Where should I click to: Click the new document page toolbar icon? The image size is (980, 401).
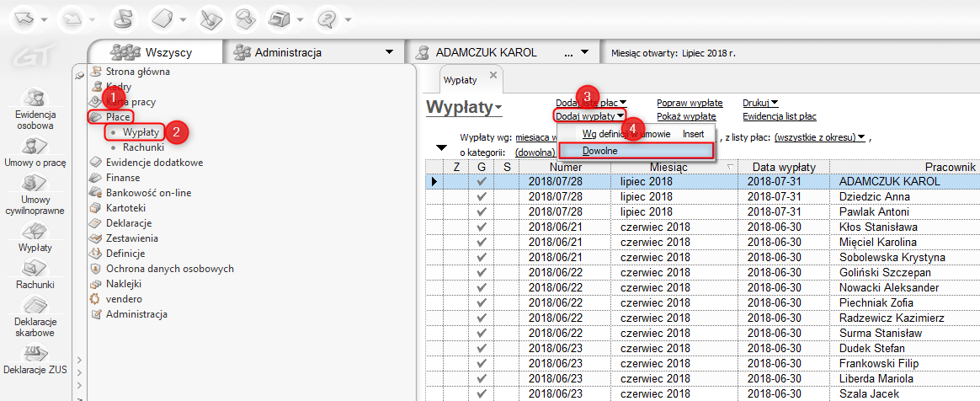click(163, 19)
